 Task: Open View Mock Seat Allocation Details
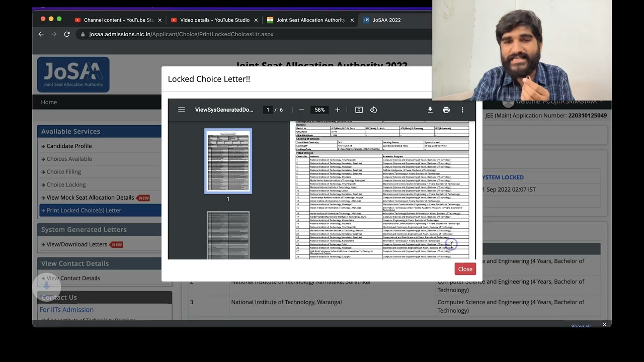(90, 198)
